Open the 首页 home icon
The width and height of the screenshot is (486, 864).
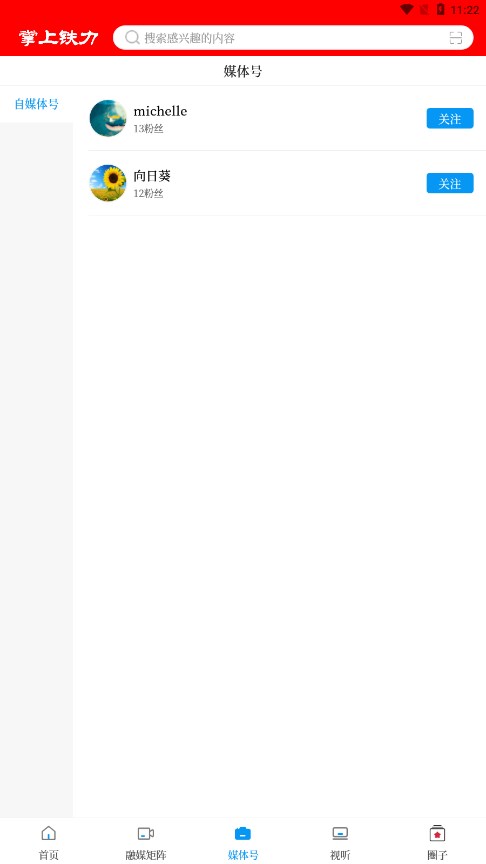click(x=48, y=833)
